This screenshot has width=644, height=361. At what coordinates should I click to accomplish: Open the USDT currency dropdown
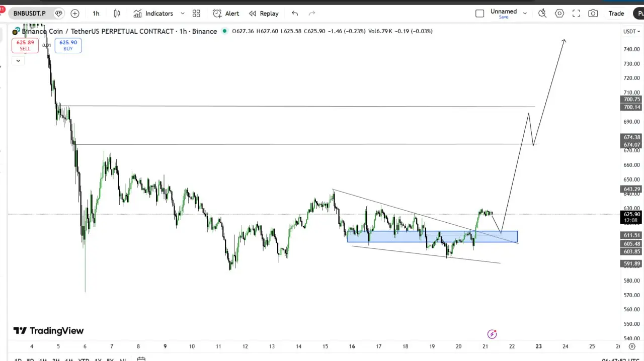coord(631,31)
